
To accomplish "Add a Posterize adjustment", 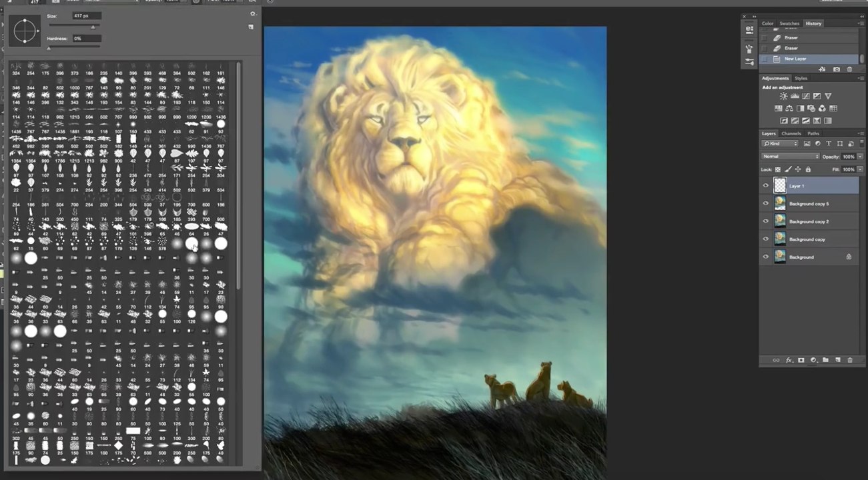I will pos(795,121).
